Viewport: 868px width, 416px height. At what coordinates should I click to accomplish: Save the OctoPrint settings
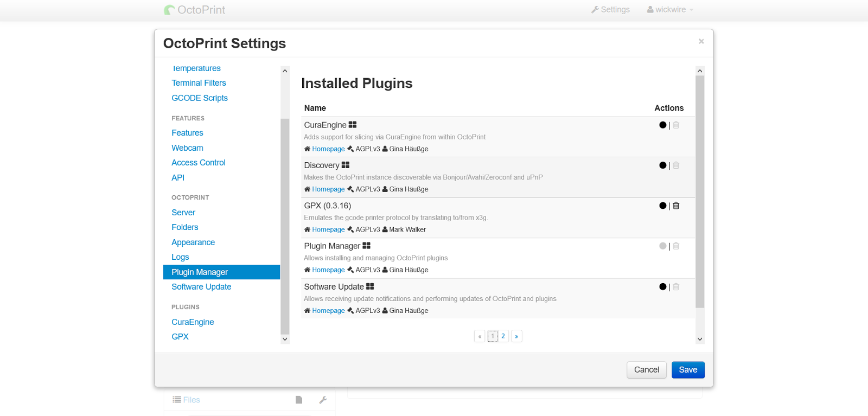(x=688, y=370)
